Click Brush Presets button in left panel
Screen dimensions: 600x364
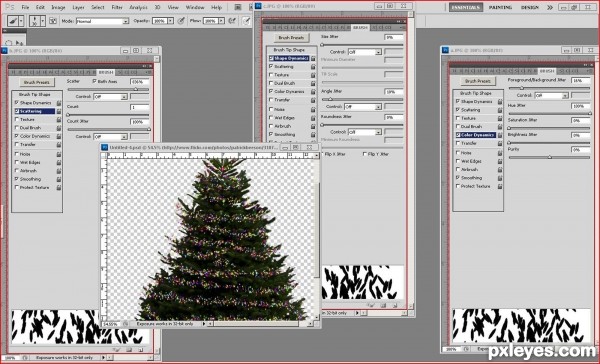click(x=37, y=82)
